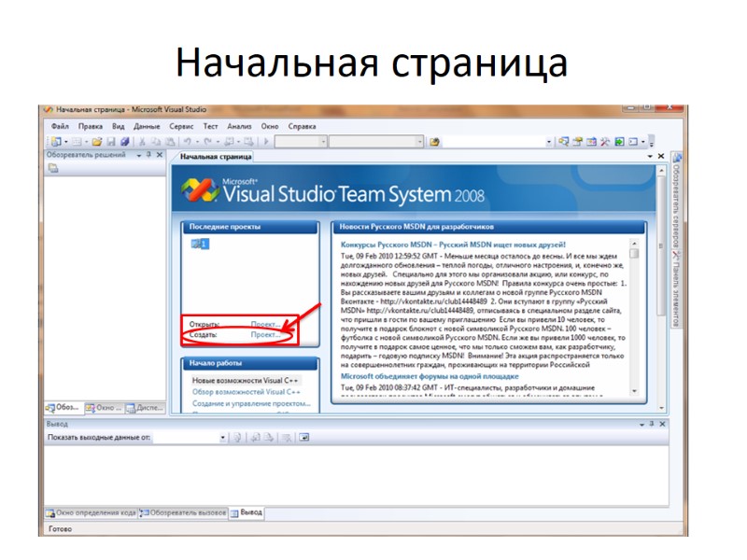Click the Solution Explorer properties icon in panel
Viewport: 747px width, 560px height.
[53, 168]
